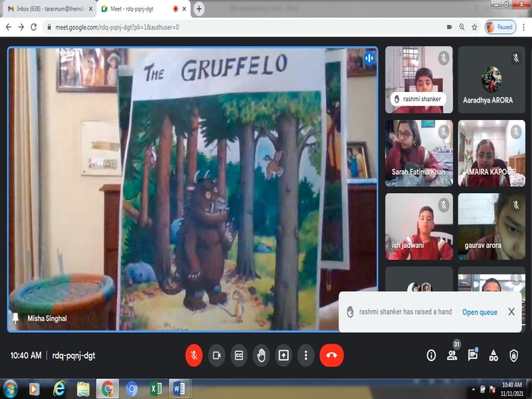Leave the call with red hang-up button
Image resolution: width=532 pixels, height=399 pixels.
click(x=331, y=355)
